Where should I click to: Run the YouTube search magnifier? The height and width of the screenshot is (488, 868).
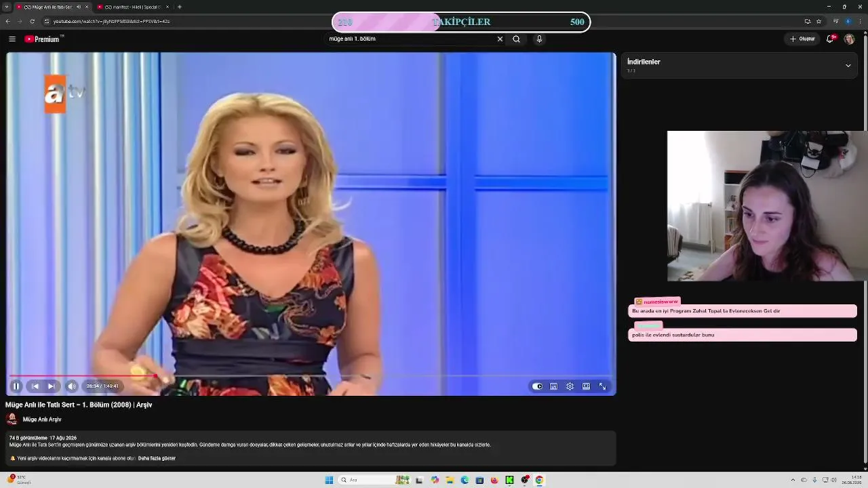tap(517, 39)
